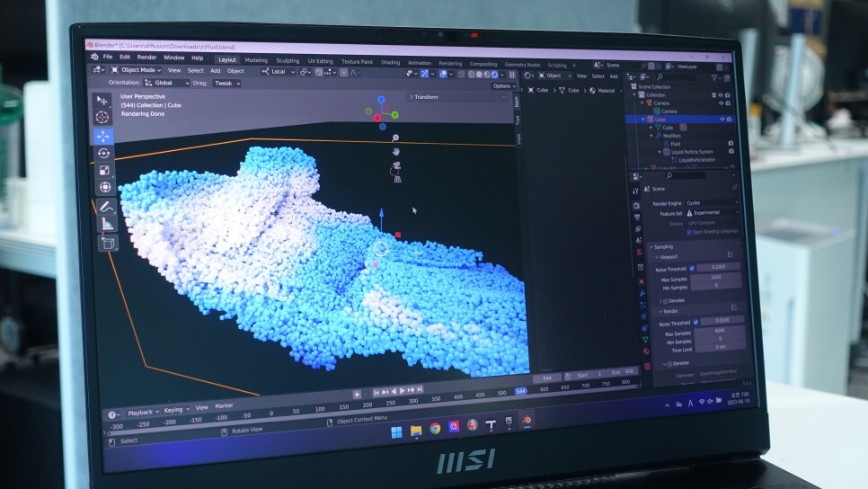The image size is (868, 489).
Task: Disable Fluid modifier in renders camera icon
Action: (731, 144)
